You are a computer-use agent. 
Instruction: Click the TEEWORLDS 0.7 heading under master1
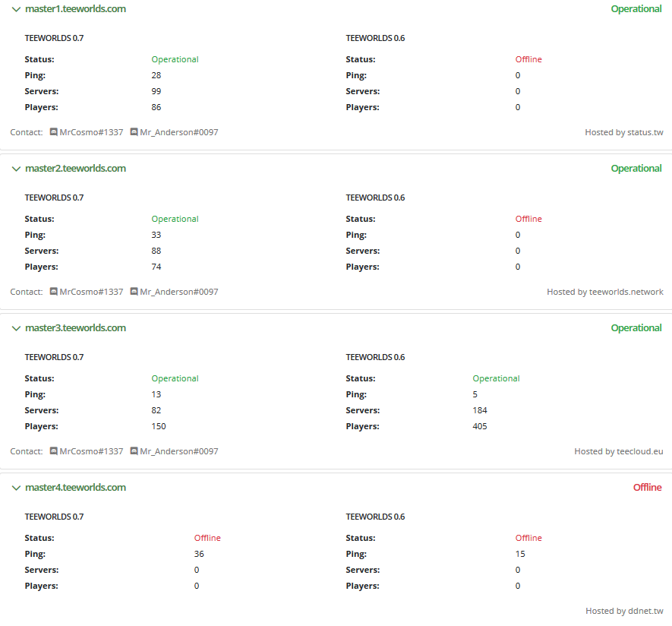coord(54,38)
